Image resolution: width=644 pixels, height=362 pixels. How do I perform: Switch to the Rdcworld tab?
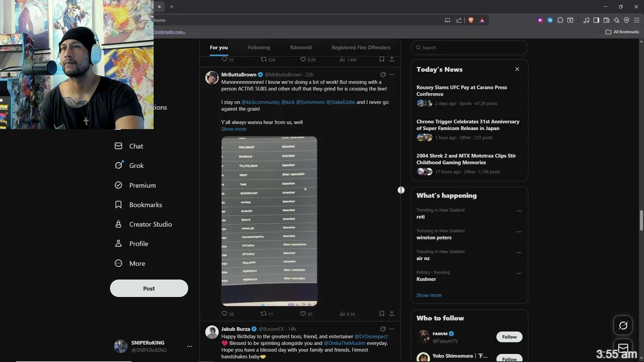tap(301, 47)
